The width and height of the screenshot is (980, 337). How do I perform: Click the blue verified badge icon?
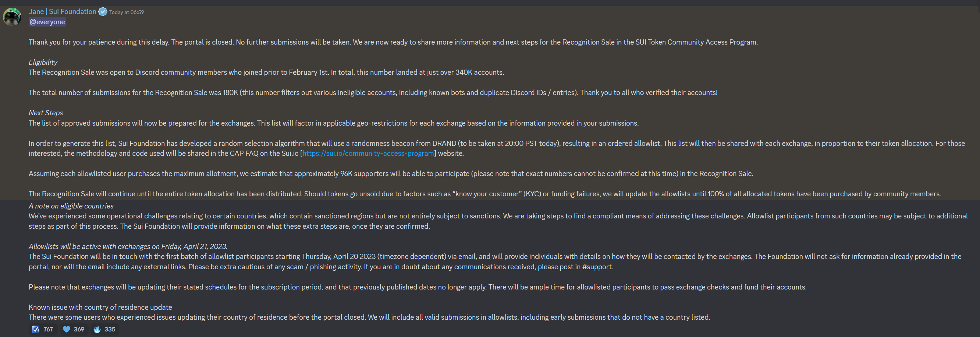coord(103,12)
